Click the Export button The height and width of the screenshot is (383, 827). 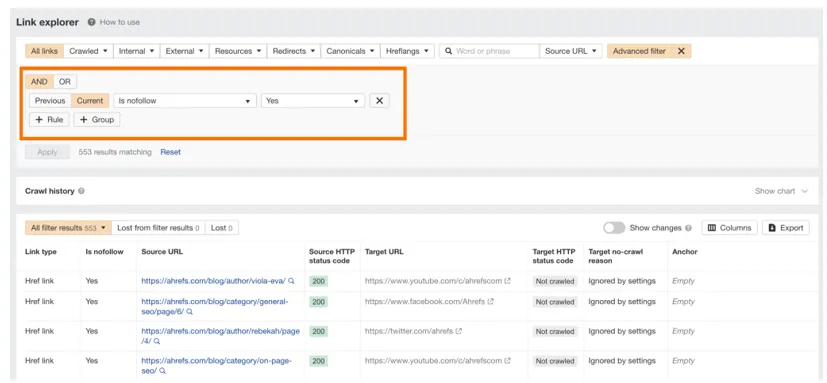(786, 228)
